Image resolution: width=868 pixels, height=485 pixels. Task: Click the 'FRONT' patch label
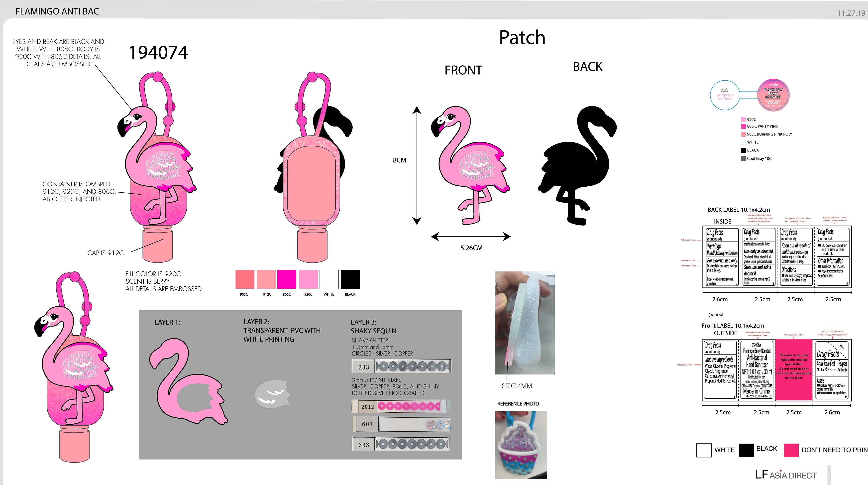463,70
